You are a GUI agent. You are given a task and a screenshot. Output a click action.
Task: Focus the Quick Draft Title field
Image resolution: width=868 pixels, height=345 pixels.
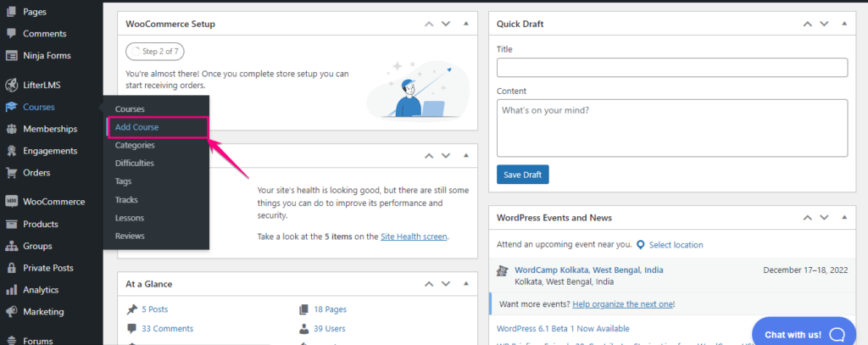672,68
